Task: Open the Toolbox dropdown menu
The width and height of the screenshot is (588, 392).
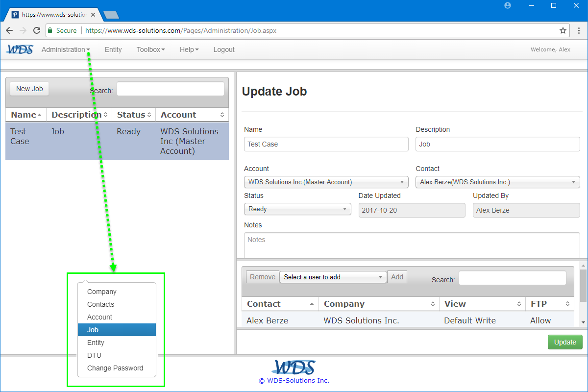Action: [150, 49]
